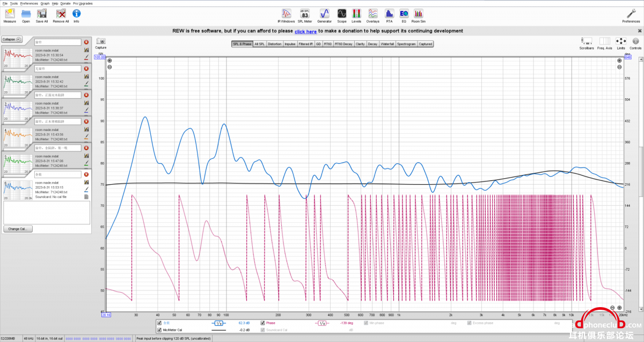Click the 105.00 top SPL limit box
The width and height of the screenshot is (644, 342).
tap(100, 56)
